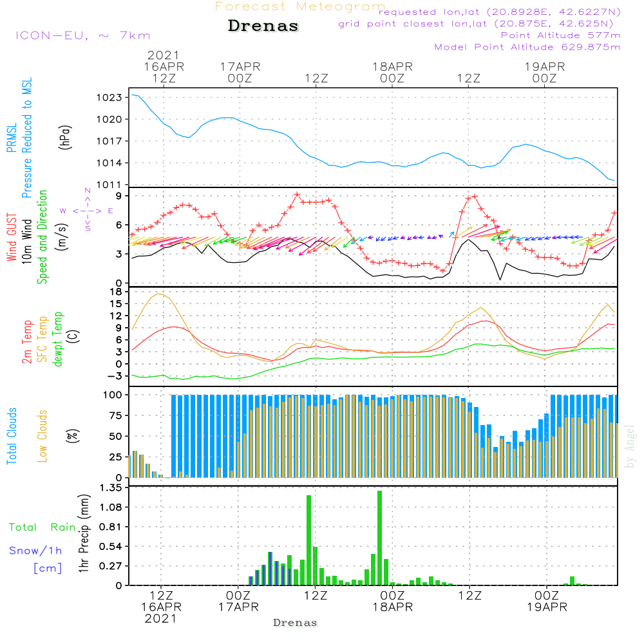Click the 'Point Altitude 577m' text
This screenshot has width=644, height=644.
[x=560, y=35]
